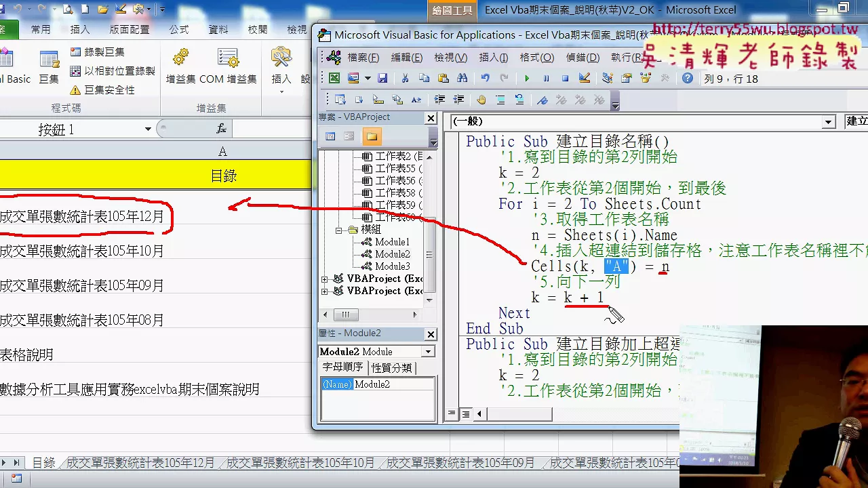
Task: Click the Break (pause) icon
Action: click(546, 79)
